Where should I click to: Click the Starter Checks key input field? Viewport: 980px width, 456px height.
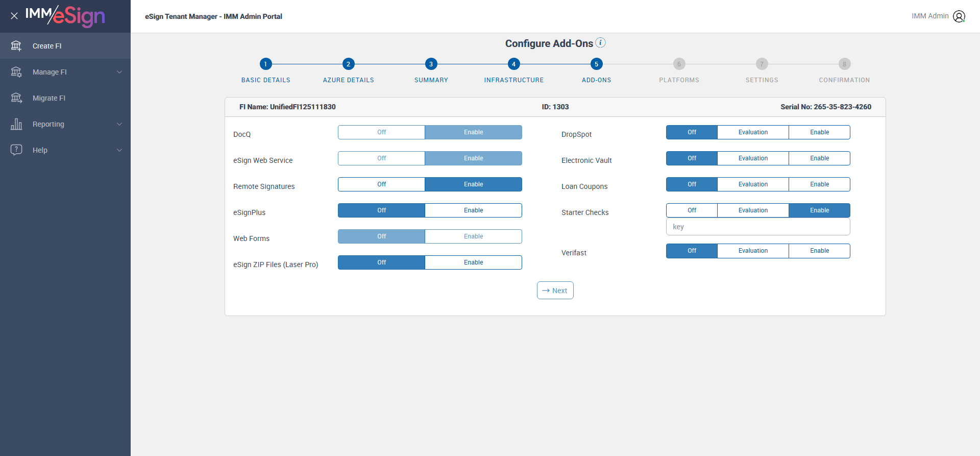[758, 227]
